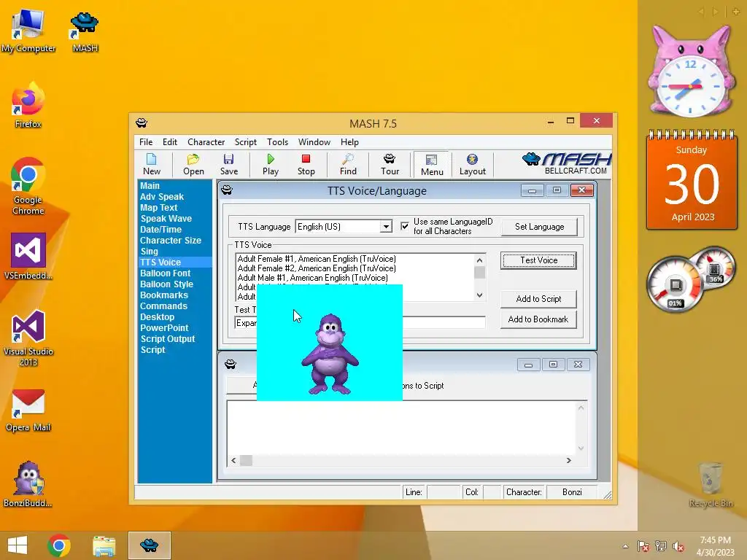Click Add to Script button
This screenshot has height=560, width=747.
[x=538, y=298]
